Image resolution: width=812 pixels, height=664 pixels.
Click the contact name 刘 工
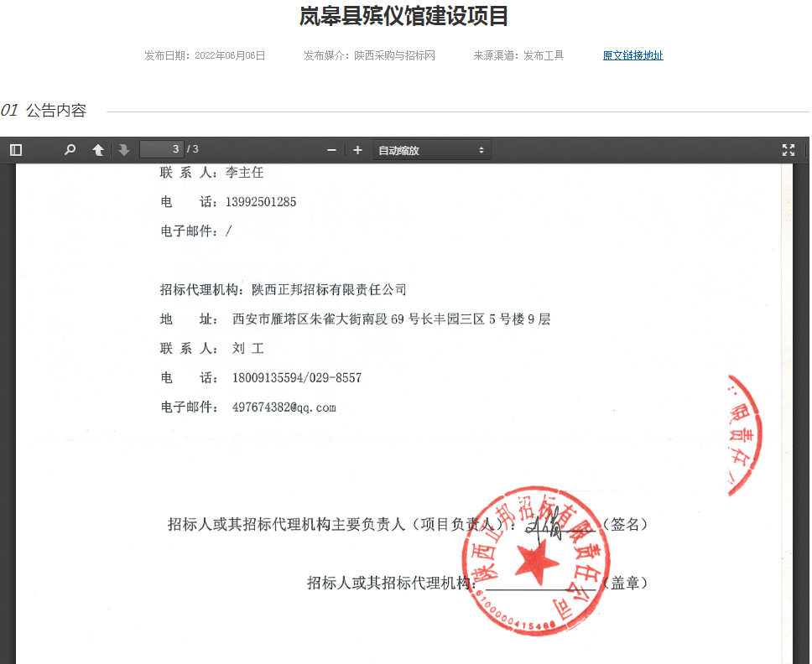coord(248,348)
